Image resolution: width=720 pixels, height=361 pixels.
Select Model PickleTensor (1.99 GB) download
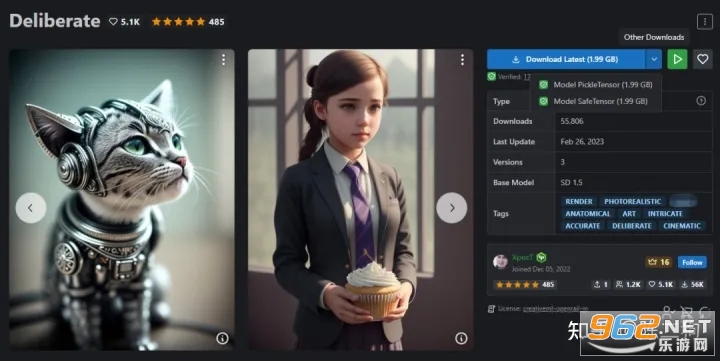click(x=596, y=85)
